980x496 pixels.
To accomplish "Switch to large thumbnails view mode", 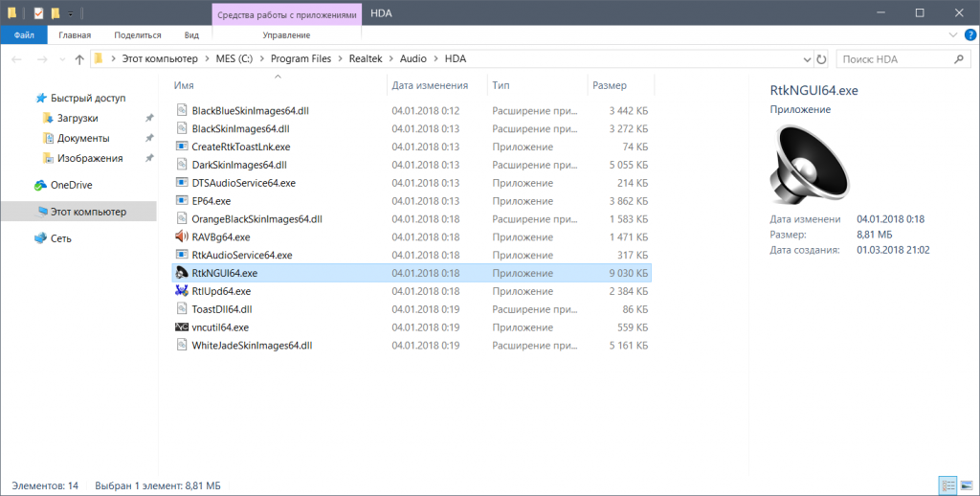I will click(964, 485).
